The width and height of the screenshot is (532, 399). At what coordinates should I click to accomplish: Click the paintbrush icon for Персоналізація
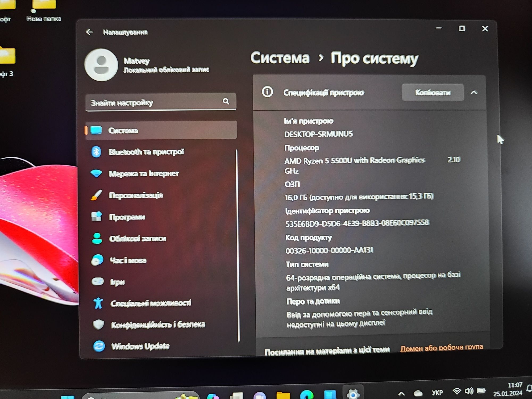click(96, 195)
